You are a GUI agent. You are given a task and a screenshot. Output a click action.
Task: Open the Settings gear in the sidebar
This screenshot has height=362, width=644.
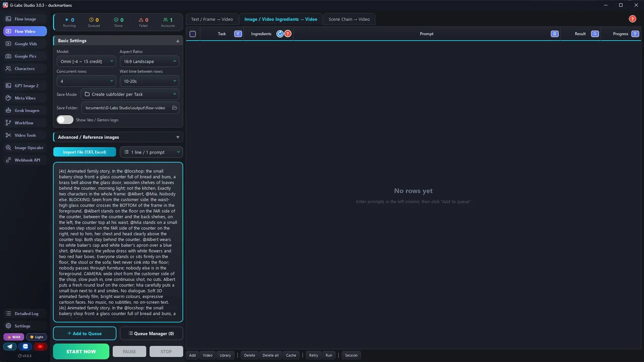[25, 326]
